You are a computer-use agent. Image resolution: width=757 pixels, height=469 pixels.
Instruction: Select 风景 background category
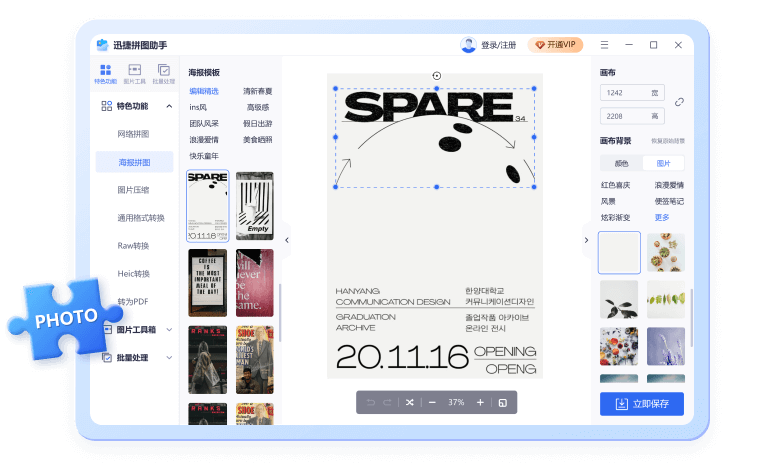[608, 201]
